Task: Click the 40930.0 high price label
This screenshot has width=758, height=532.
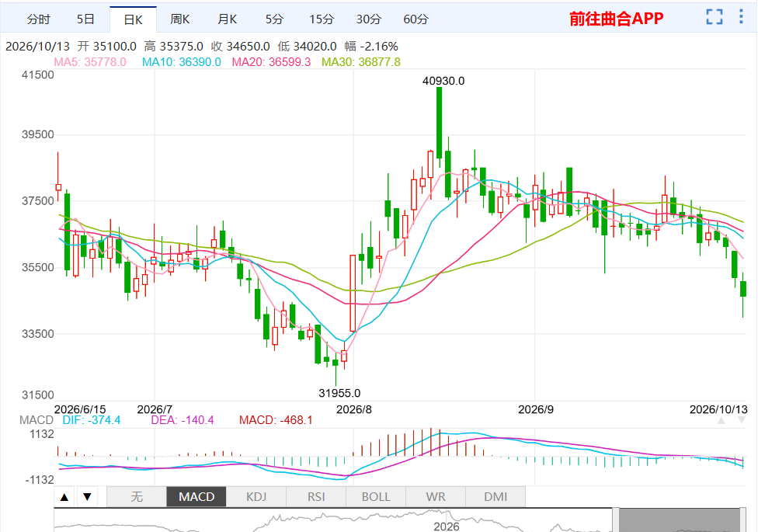Action: click(x=443, y=81)
